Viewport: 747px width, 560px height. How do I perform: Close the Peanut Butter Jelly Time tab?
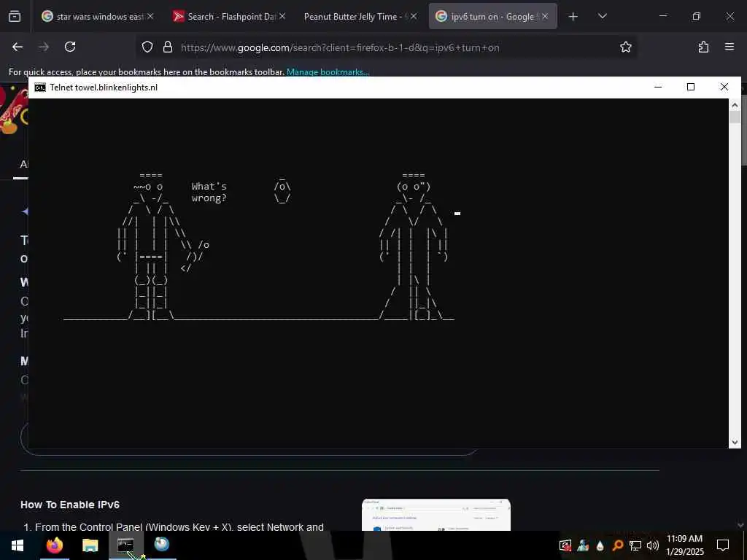[414, 16]
